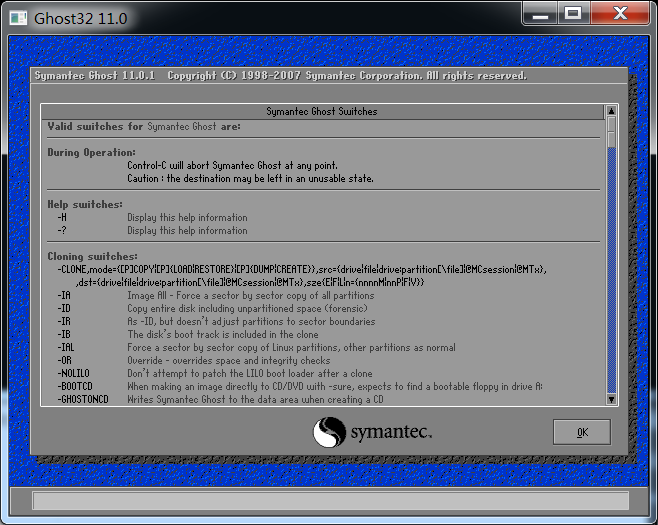Click the -NOLILO switch entry
The height and width of the screenshot is (525, 658).
73,373
